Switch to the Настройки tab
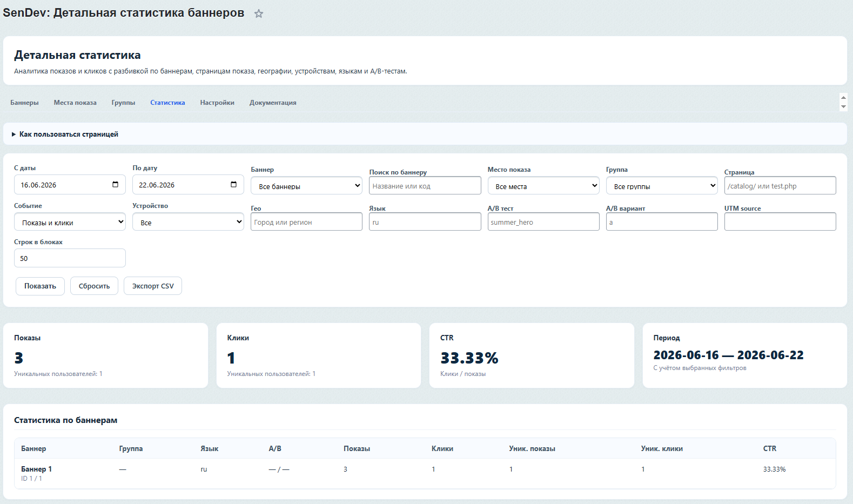The image size is (853, 504). (217, 103)
